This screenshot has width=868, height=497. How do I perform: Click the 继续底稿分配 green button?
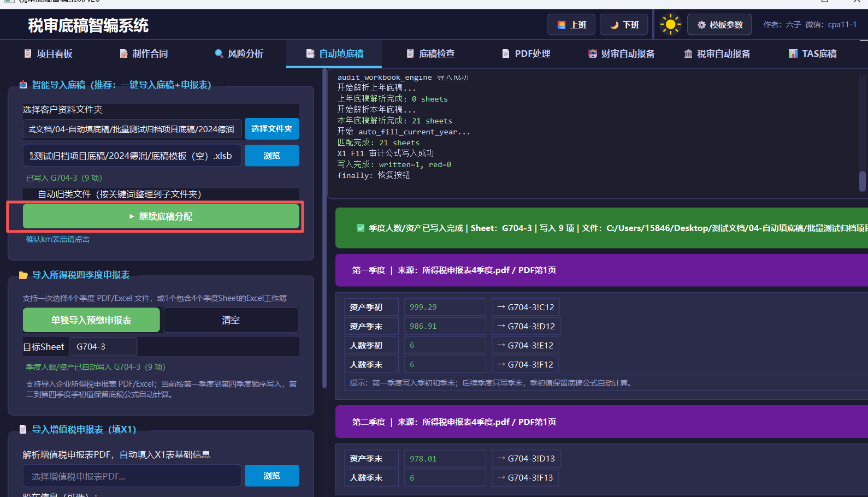(161, 216)
